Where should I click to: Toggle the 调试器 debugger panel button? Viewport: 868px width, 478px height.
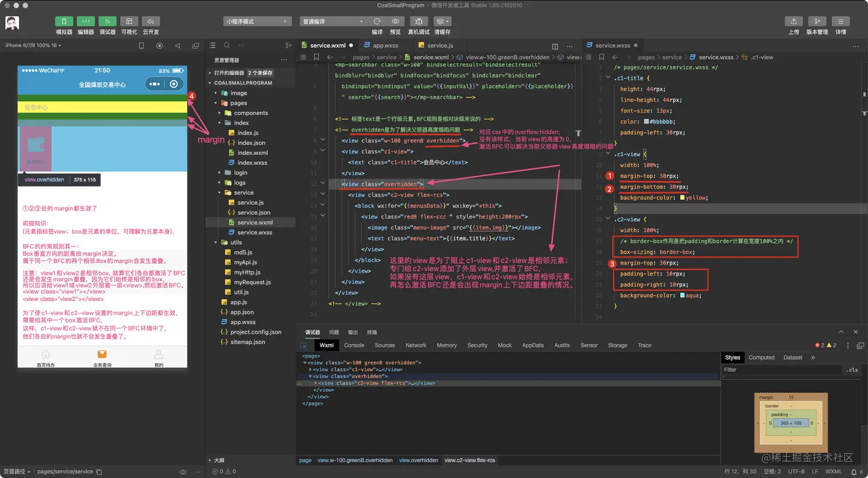point(107,21)
